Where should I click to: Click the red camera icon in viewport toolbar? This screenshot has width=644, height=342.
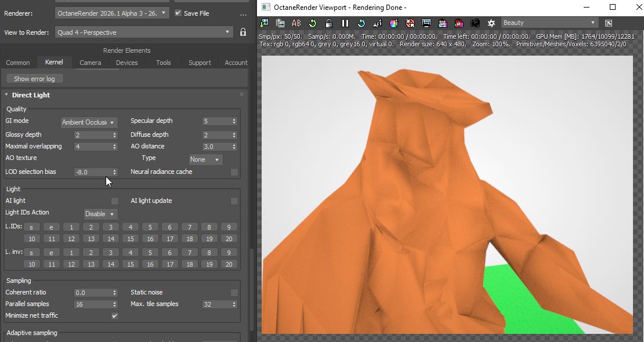(459, 23)
